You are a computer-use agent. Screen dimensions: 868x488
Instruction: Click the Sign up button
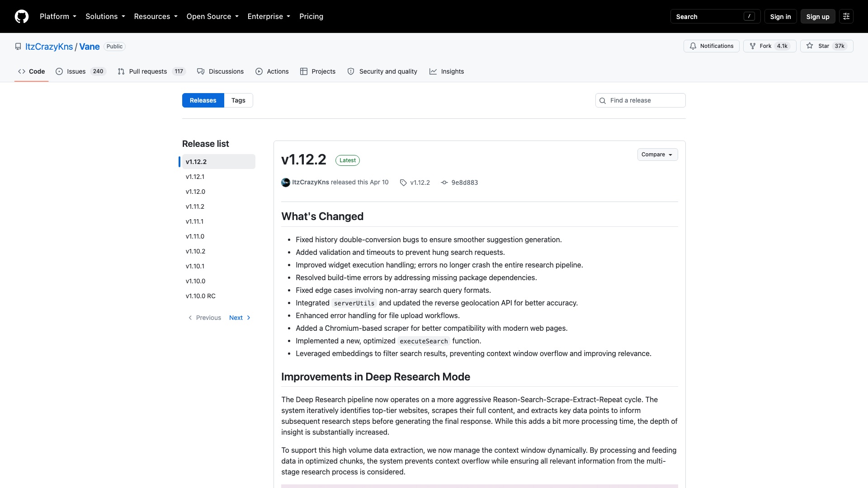click(x=818, y=17)
